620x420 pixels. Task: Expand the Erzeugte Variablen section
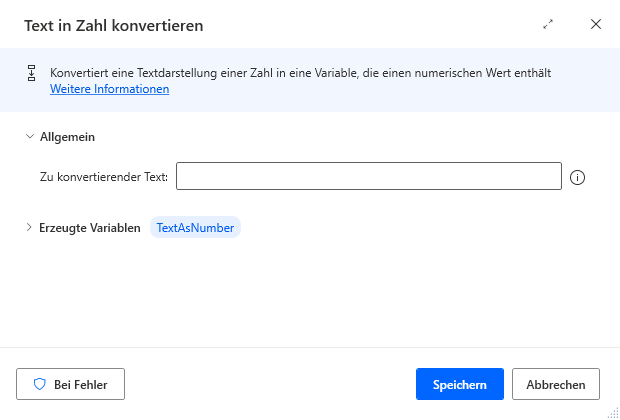pyautogui.click(x=29, y=227)
